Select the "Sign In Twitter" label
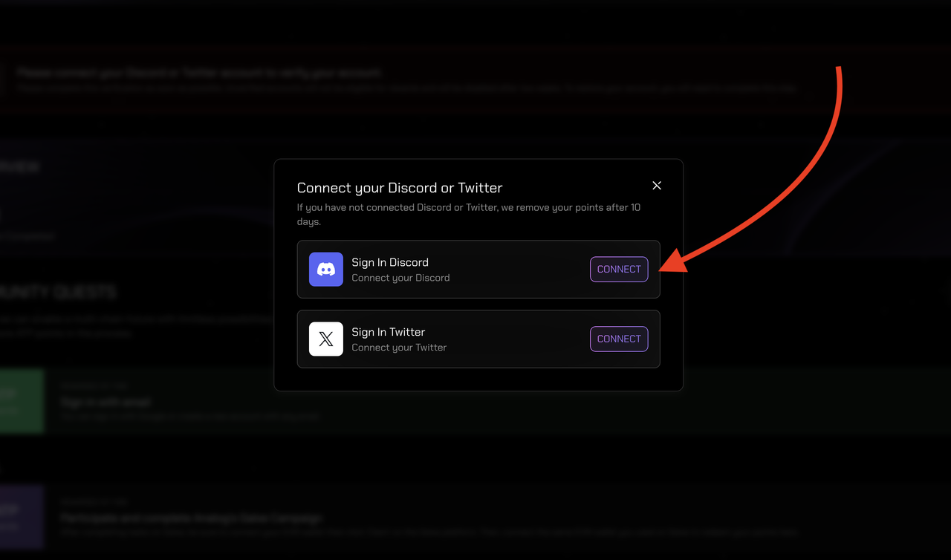 point(389,332)
